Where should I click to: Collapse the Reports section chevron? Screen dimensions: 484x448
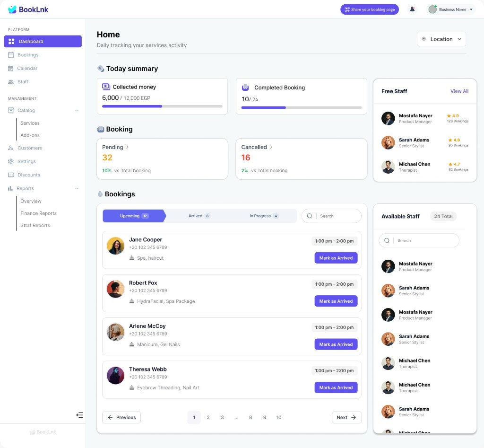coord(76,188)
